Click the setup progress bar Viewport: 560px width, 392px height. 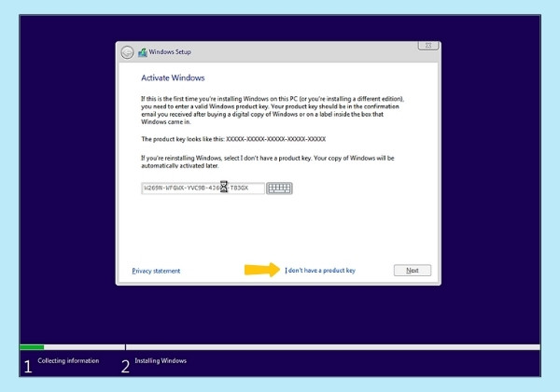pyautogui.click(x=280, y=347)
